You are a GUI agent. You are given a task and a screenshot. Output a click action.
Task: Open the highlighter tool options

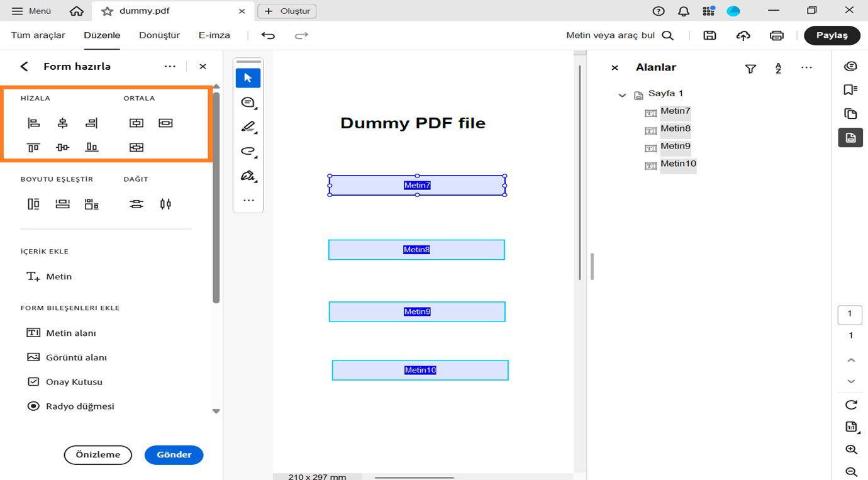point(248,127)
